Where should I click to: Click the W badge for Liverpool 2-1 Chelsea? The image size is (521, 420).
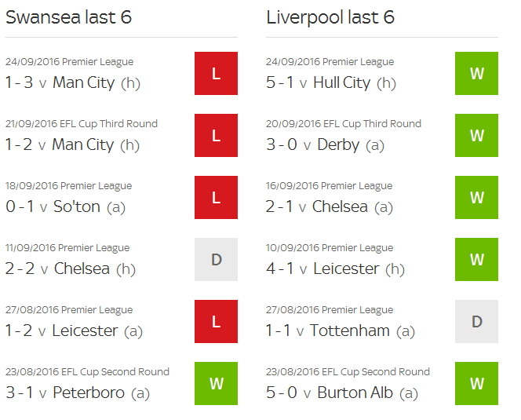(476, 197)
